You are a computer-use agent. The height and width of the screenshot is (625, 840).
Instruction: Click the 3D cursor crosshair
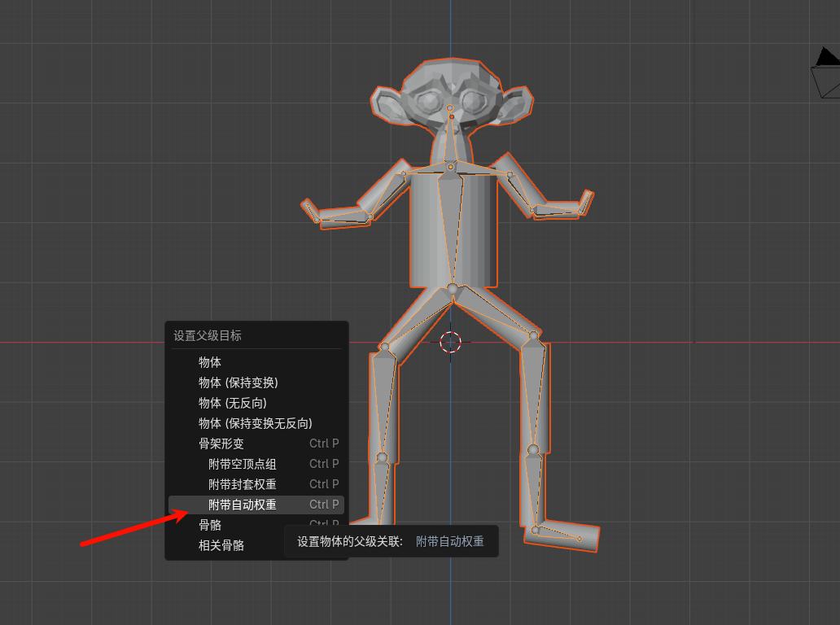(451, 342)
